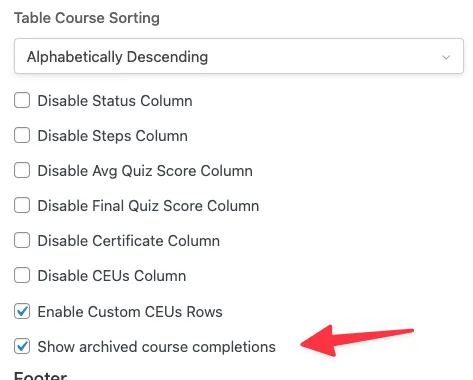Check the Disable Certificate Column box

pyautogui.click(x=22, y=240)
